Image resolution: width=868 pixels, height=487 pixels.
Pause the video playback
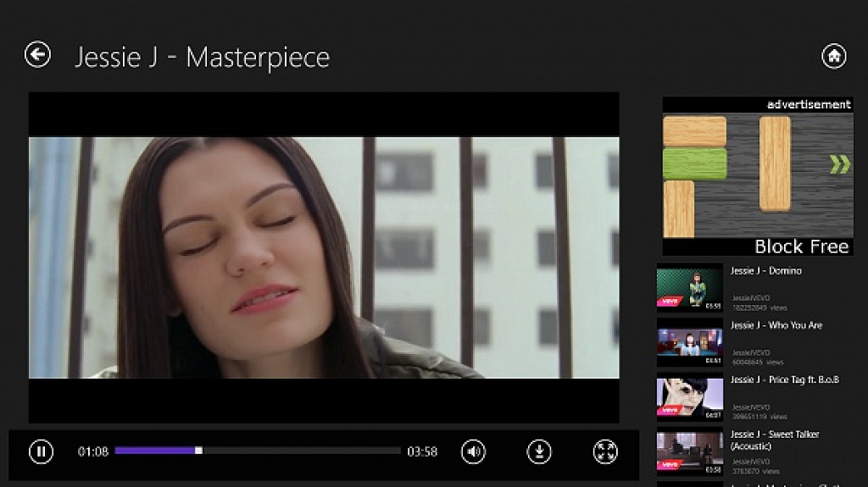(41, 451)
